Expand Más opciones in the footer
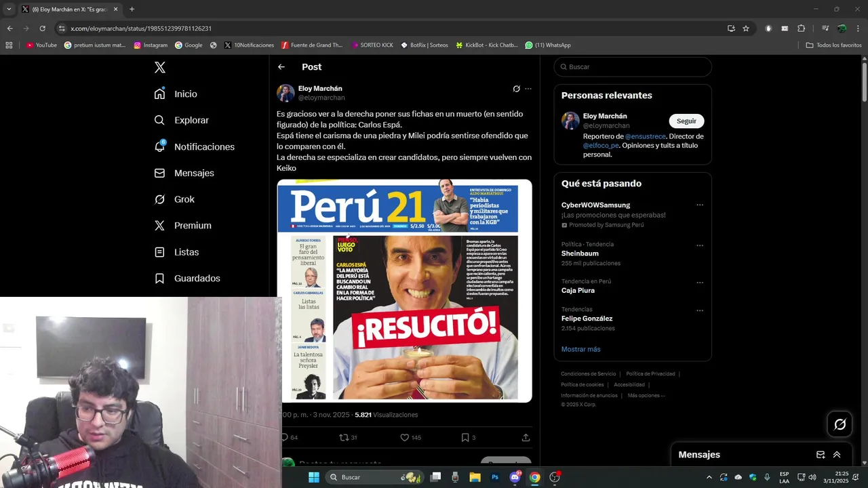The width and height of the screenshot is (868, 488). coord(646,395)
